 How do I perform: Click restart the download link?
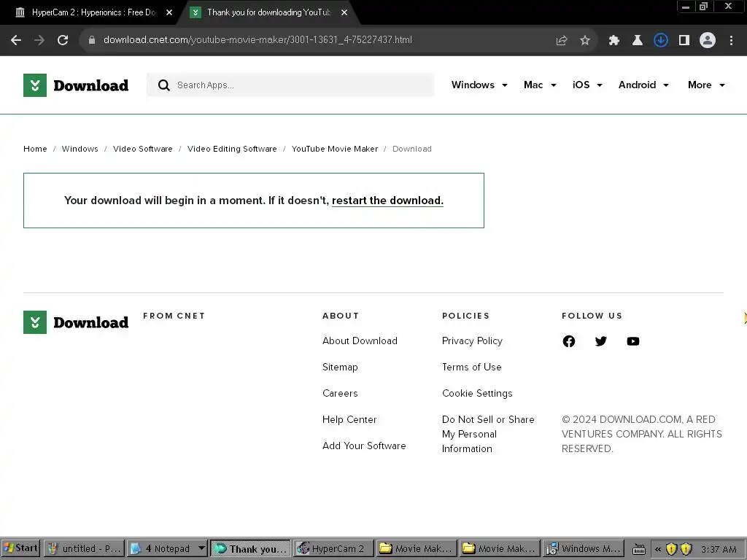pyautogui.click(x=387, y=201)
